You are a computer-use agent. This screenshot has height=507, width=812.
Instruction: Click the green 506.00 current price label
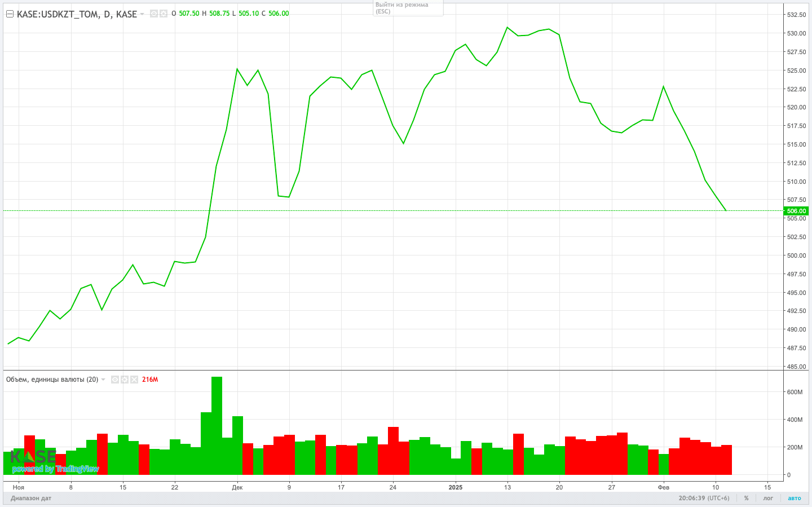pos(796,211)
